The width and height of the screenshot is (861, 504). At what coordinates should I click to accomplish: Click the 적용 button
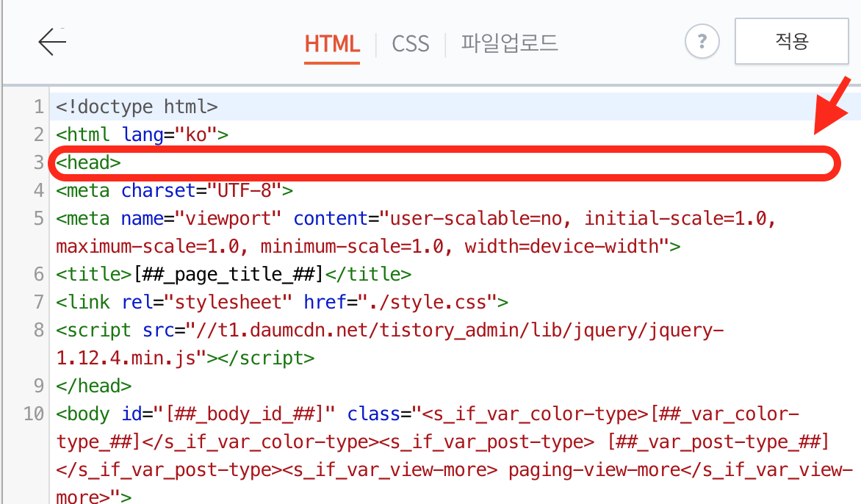click(x=791, y=41)
